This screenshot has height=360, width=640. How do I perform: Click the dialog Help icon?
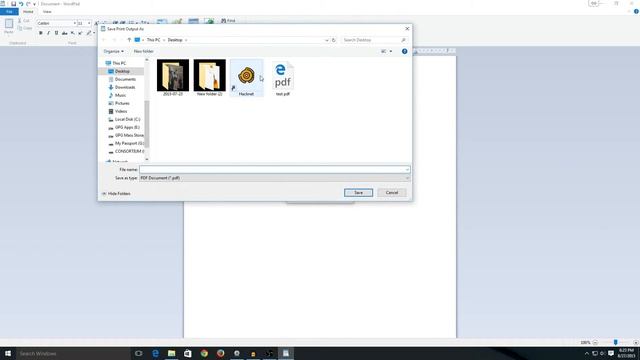(404, 51)
